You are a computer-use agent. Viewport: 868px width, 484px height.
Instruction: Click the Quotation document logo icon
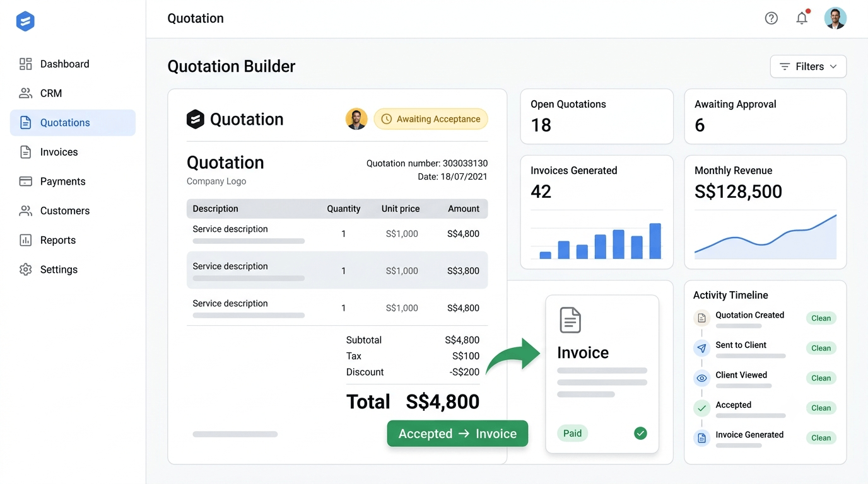click(x=196, y=119)
